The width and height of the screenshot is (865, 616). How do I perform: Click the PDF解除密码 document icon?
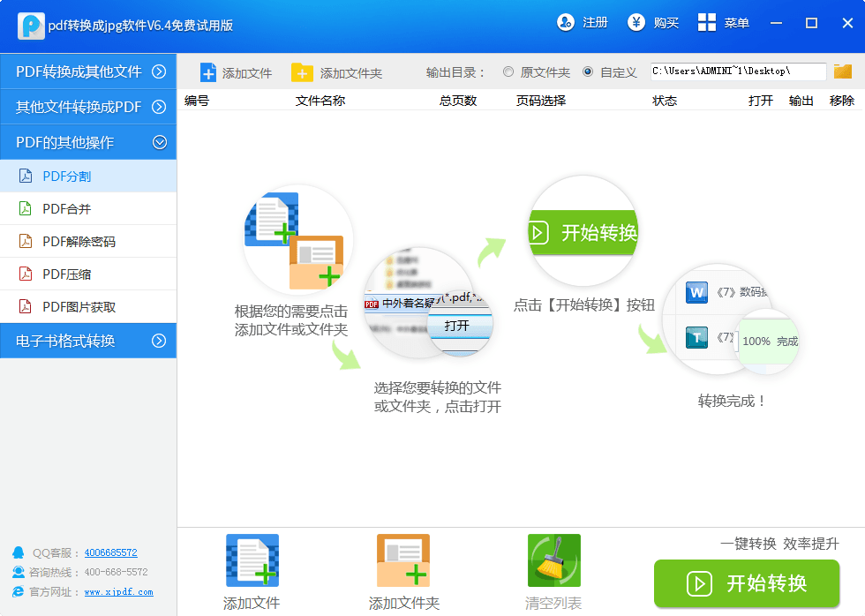tap(26, 241)
